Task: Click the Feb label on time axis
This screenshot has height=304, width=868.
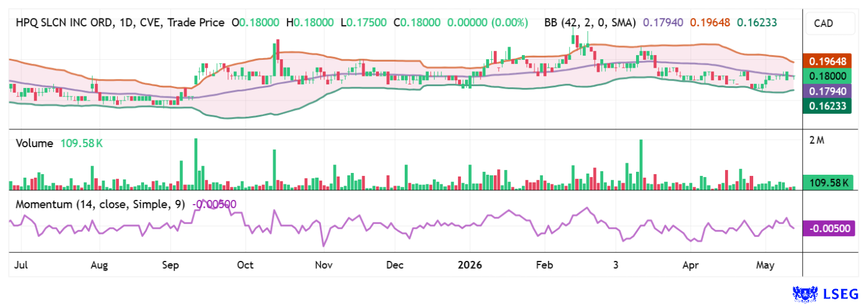Action: tap(543, 265)
